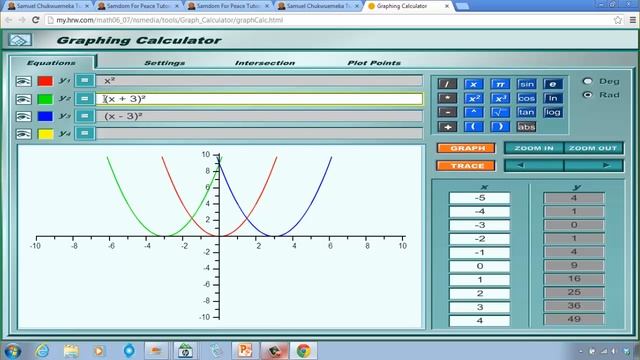The height and width of the screenshot is (360, 640).
Task: Click the yellow y4 color swatch
Action: pyautogui.click(x=45, y=133)
